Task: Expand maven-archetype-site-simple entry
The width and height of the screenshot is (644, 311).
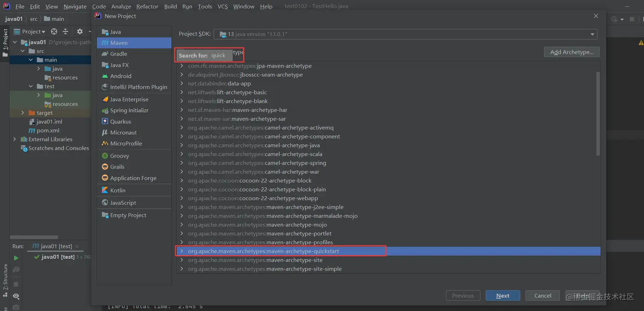Action: [x=182, y=269]
